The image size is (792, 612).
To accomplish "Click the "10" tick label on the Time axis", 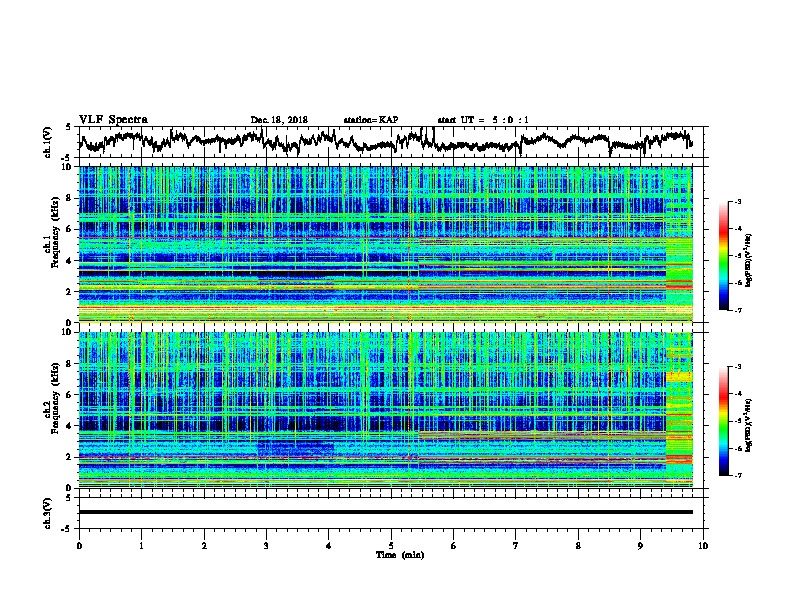I will [x=703, y=546].
